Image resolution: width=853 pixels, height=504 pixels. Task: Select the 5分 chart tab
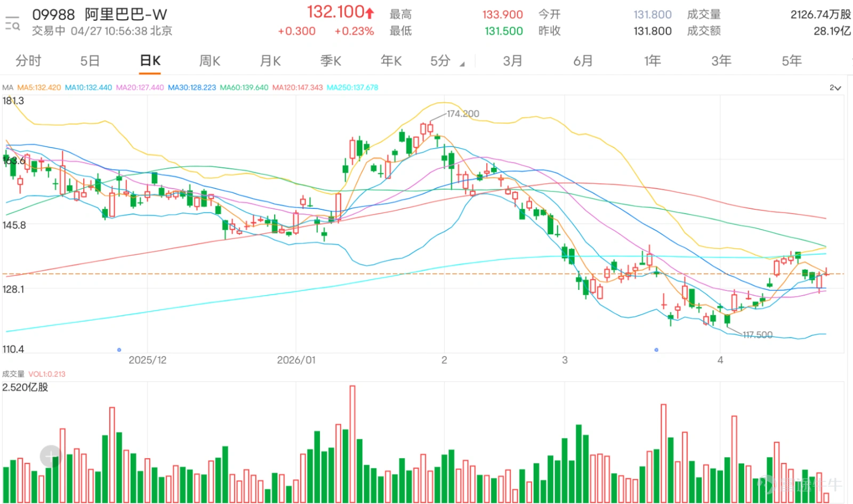click(440, 61)
